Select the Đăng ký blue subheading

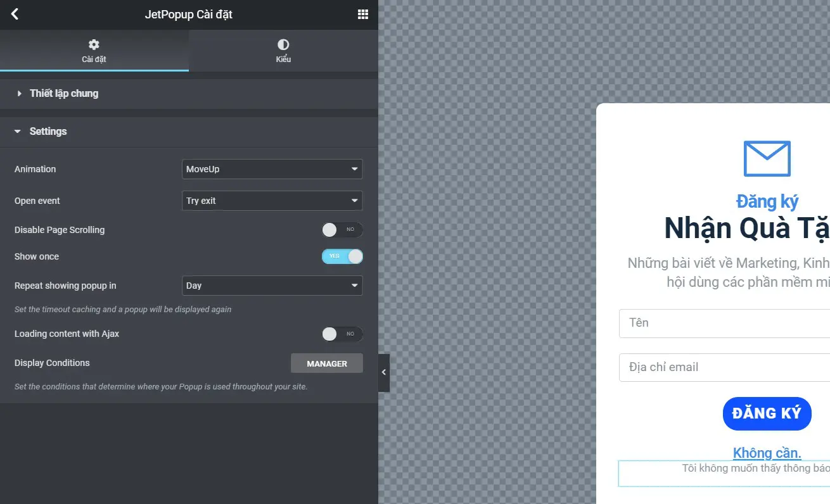pos(767,201)
